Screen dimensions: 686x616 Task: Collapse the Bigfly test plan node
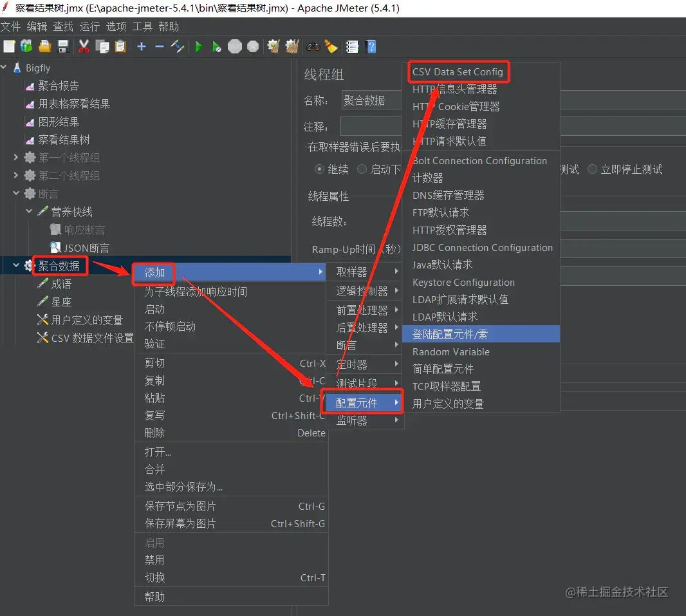4,67
